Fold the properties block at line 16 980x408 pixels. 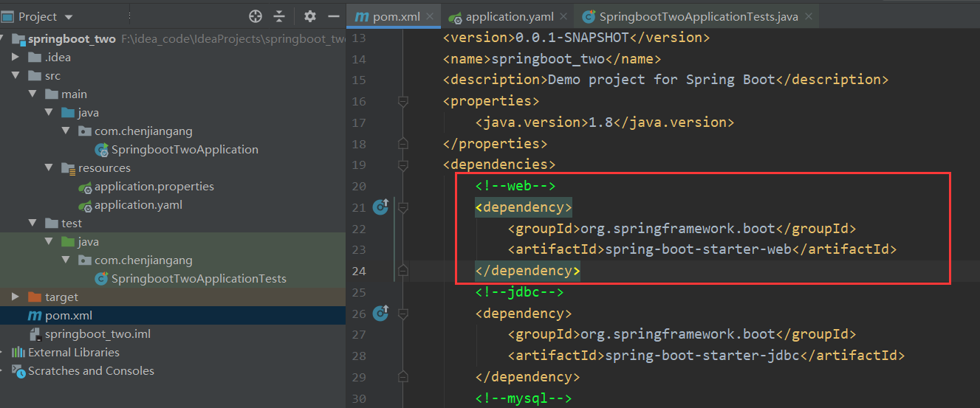pyautogui.click(x=402, y=101)
